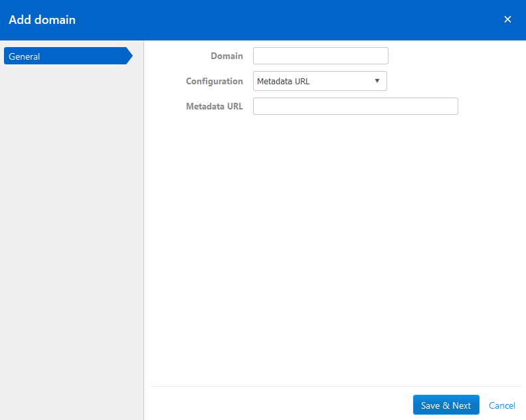526x420 pixels.
Task: Click the Cancel link
Action: [x=501, y=405]
